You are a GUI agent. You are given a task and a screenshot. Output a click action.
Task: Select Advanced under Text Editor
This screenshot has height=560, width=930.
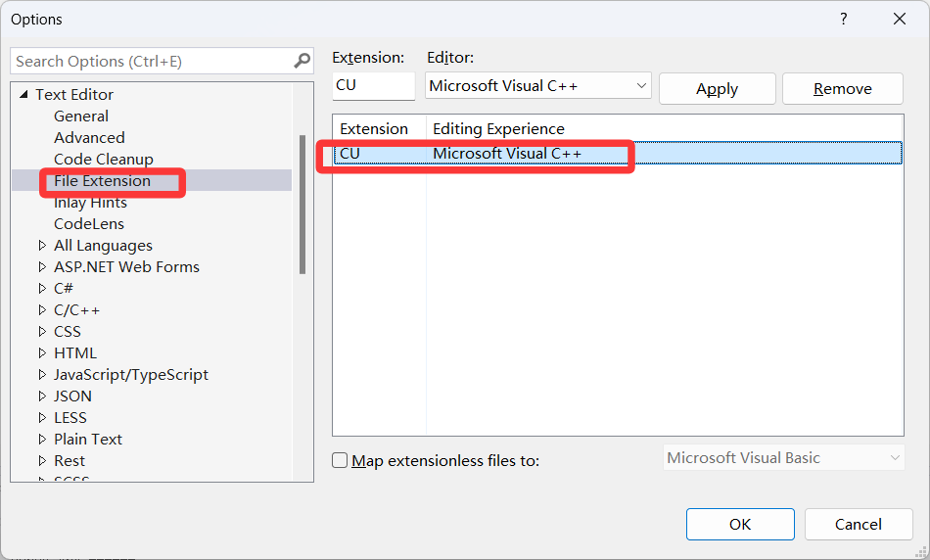[x=89, y=138]
